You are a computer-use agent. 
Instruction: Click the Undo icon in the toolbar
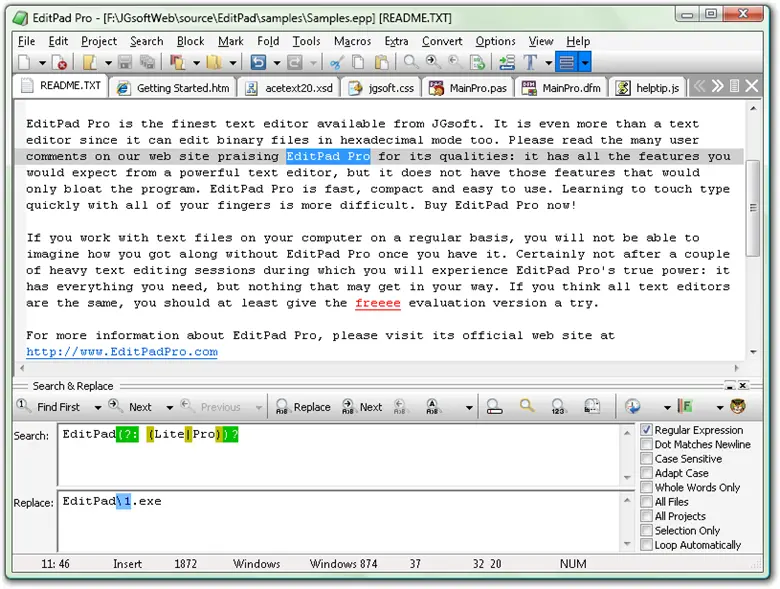[x=259, y=63]
